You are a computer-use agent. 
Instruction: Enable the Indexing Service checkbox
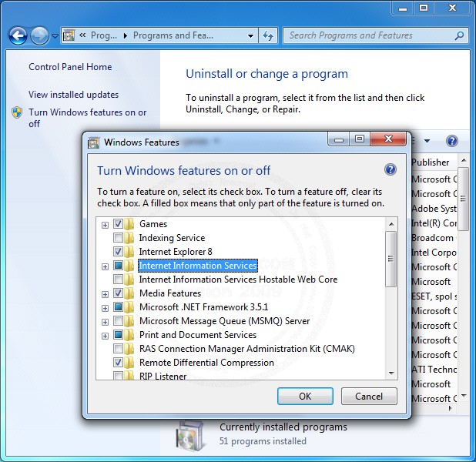coord(118,238)
